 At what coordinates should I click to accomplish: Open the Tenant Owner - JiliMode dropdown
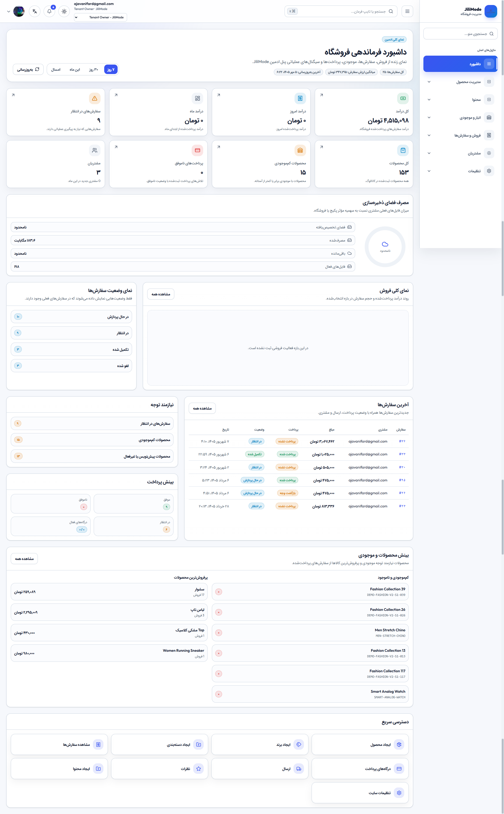(100, 17)
